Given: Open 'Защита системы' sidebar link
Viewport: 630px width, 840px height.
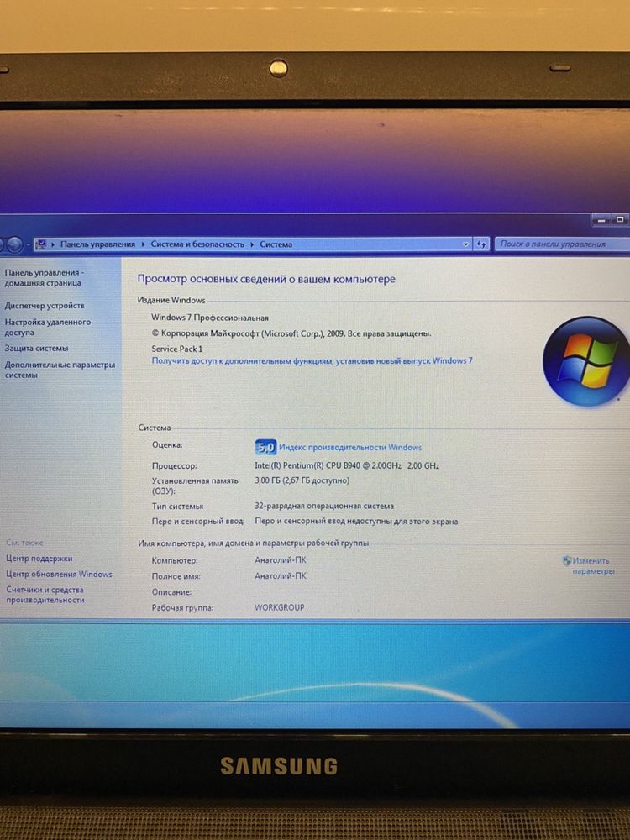Looking at the screenshot, I should pyautogui.click(x=36, y=349).
